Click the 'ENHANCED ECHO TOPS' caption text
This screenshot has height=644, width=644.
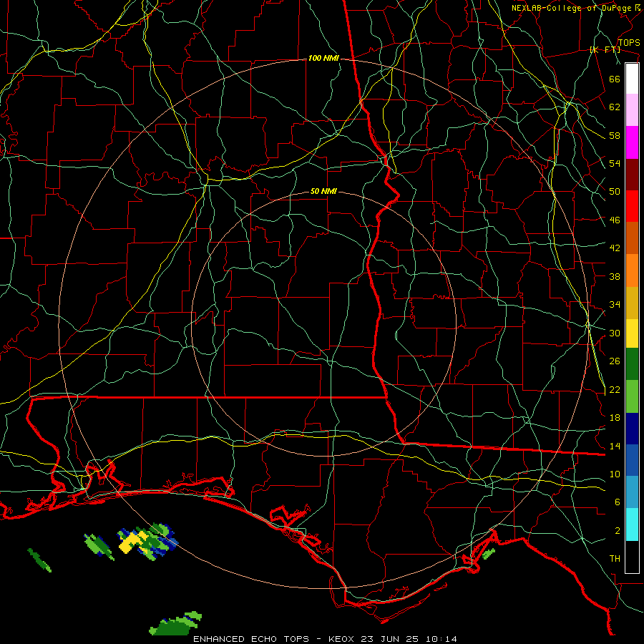click(x=251, y=639)
